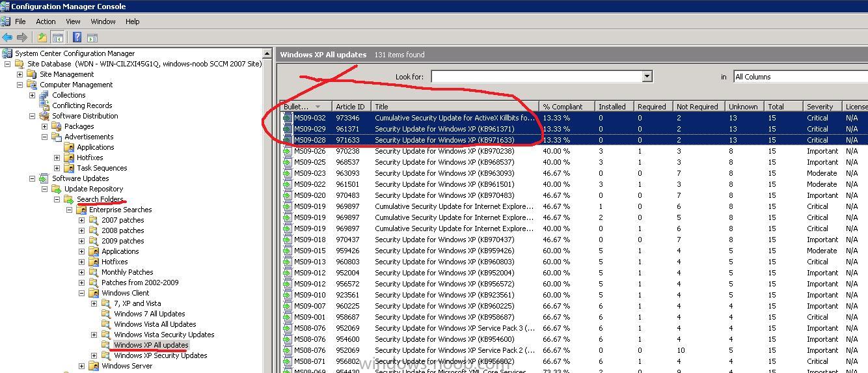The width and height of the screenshot is (868, 373).
Task: Sort by the Bulletin column header
Action: tap(305, 107)
